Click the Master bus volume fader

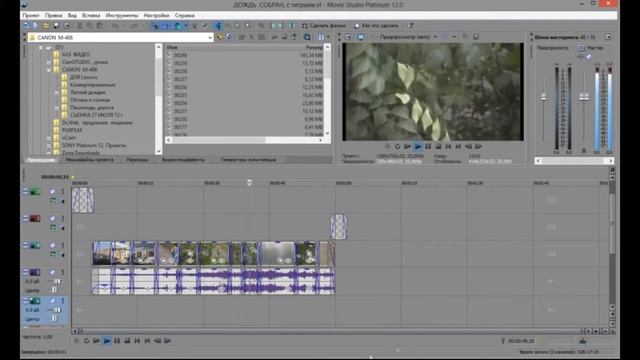(584, 97)
